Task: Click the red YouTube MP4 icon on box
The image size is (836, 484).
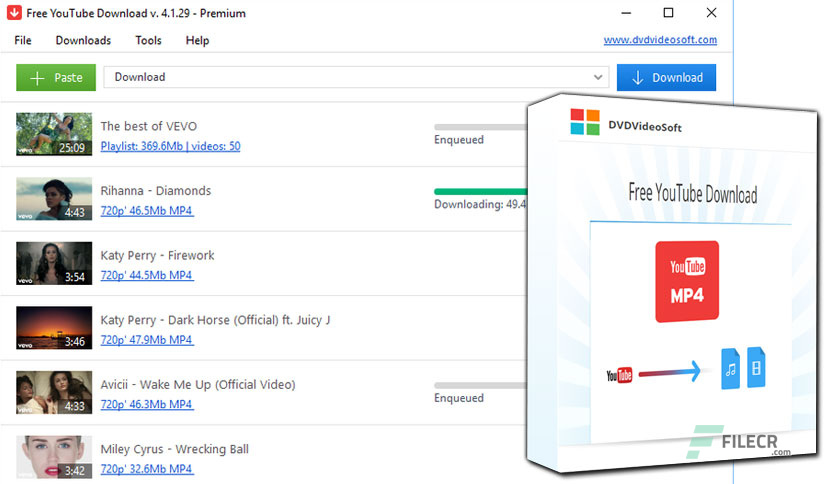Action: (x=686, y=282)
